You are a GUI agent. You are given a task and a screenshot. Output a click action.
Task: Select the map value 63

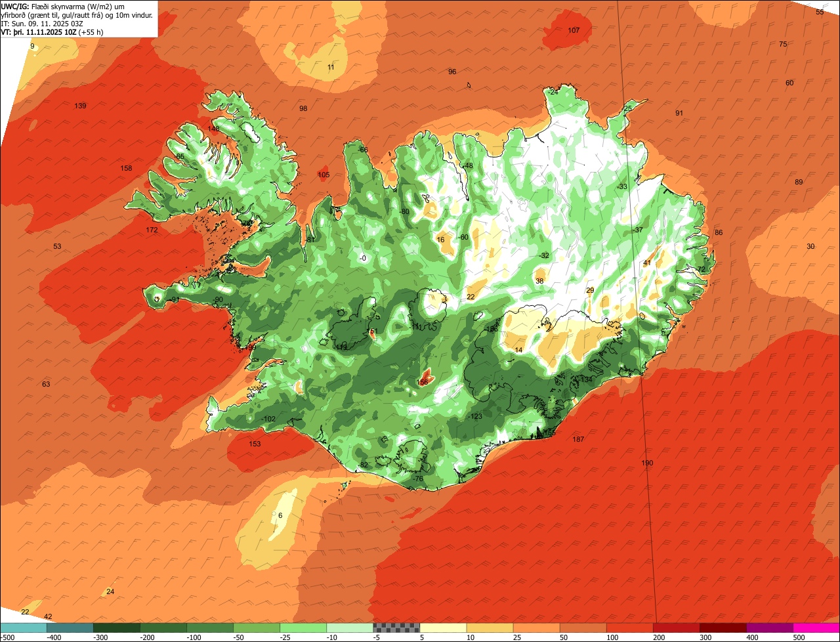click(46, 384)
